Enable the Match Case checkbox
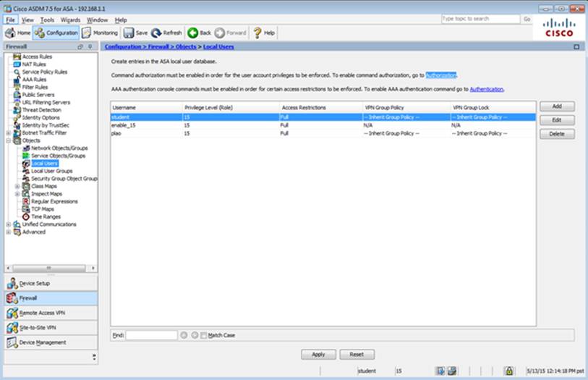Viewport: 588px width, 380px height. 203,335
